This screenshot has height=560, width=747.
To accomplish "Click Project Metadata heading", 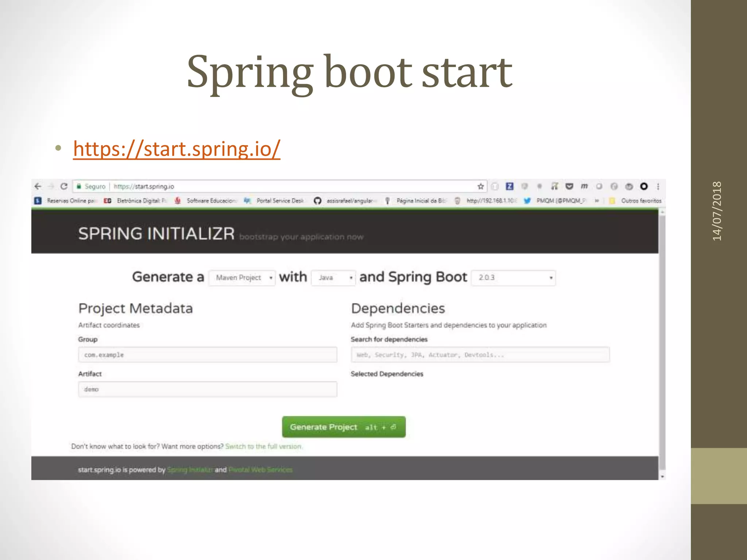I will (135, 308).
